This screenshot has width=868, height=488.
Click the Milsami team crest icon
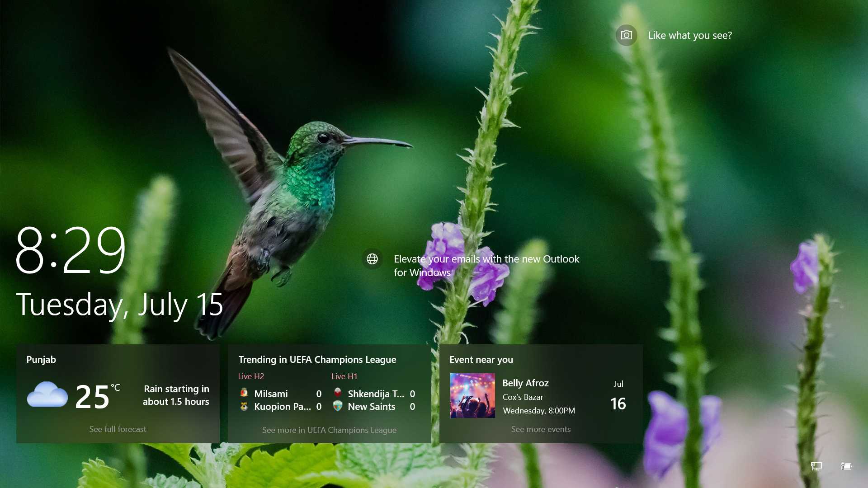(x=244, y=393)
